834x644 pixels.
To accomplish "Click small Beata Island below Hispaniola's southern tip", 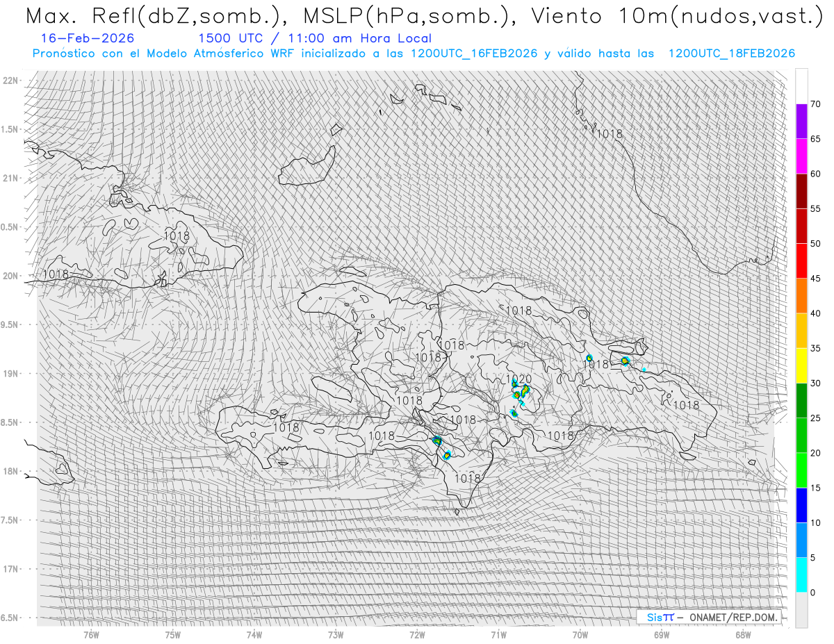I will coord(457,513).
